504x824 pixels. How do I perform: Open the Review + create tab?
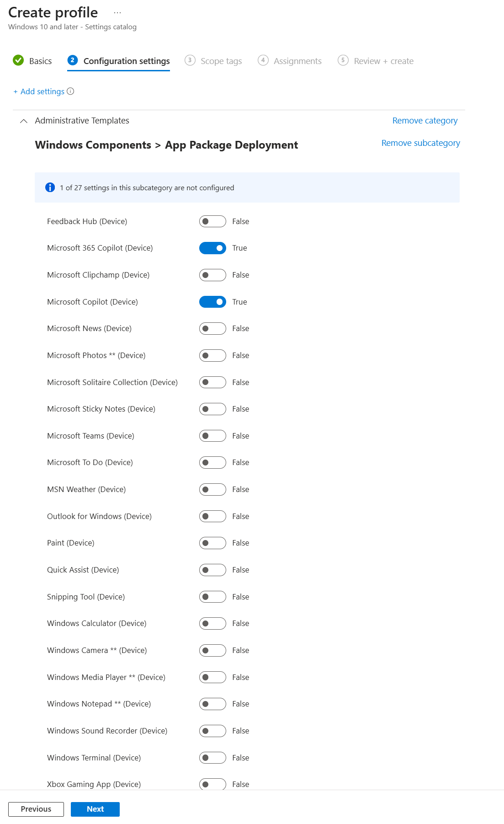tap(383, 61)
